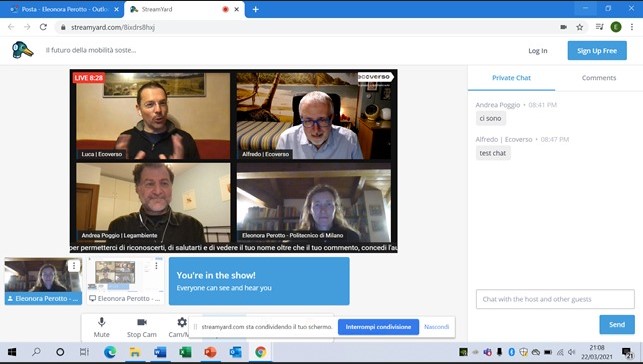This screenshot has height=364, width=643.
Task: Click the Mute microphone icon
Action: click(x=101, y=322)
